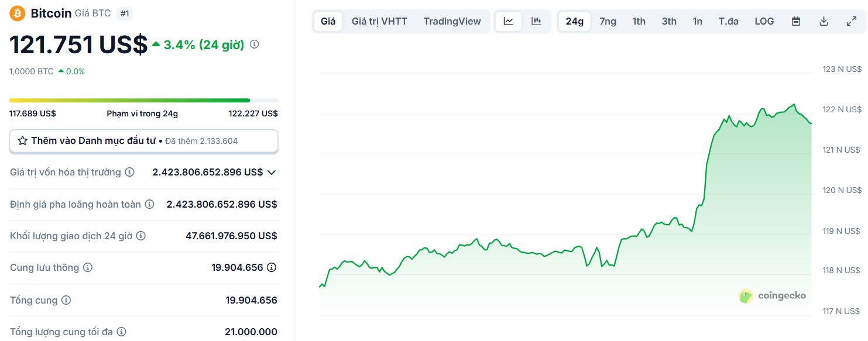Click the #1 rank badge

124,13
